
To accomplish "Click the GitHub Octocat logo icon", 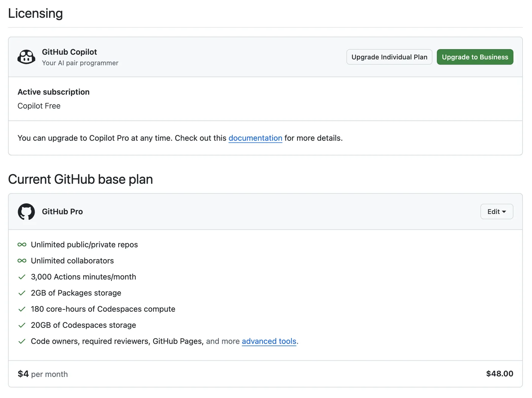I will [26, 212].
